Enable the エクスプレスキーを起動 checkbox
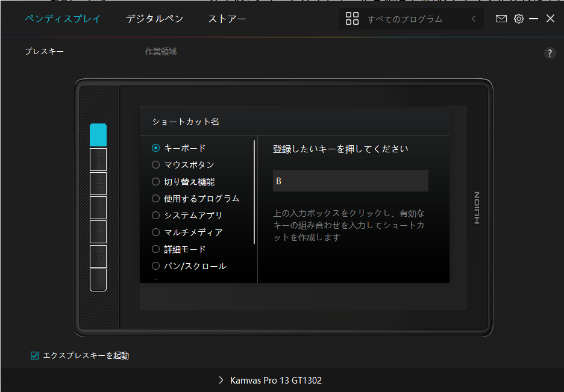This screenshot has width=564, height=392. (34, 355)
